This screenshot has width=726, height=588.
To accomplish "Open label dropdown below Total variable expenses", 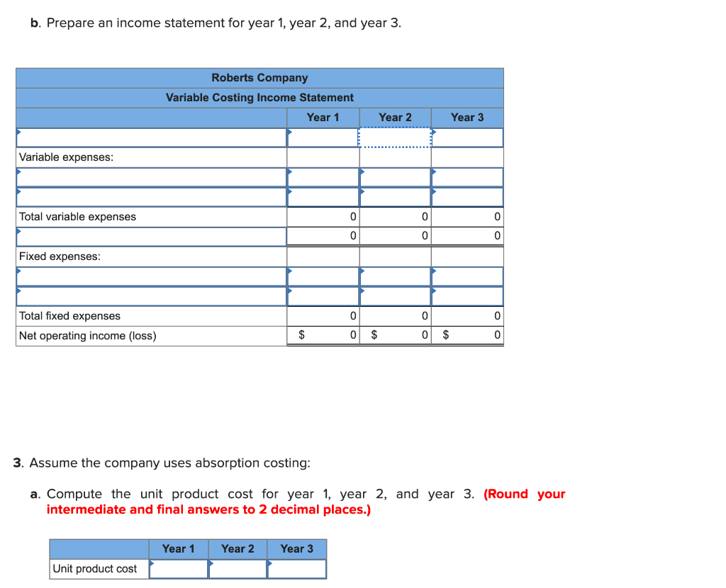I will (152, 237).
